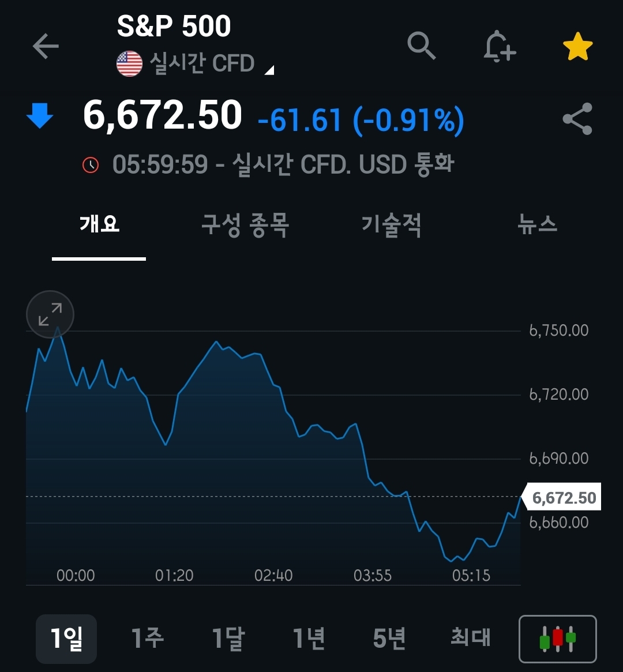Switch to the 구성 종목 tab
This screenshot has height=672, width=623.
pyautogui.click(x=245, y=224)
